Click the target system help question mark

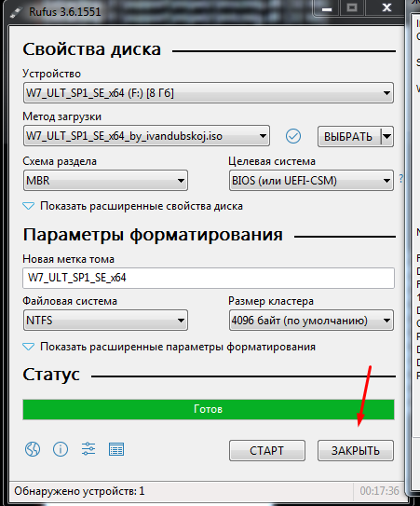[x=401, y=179]
